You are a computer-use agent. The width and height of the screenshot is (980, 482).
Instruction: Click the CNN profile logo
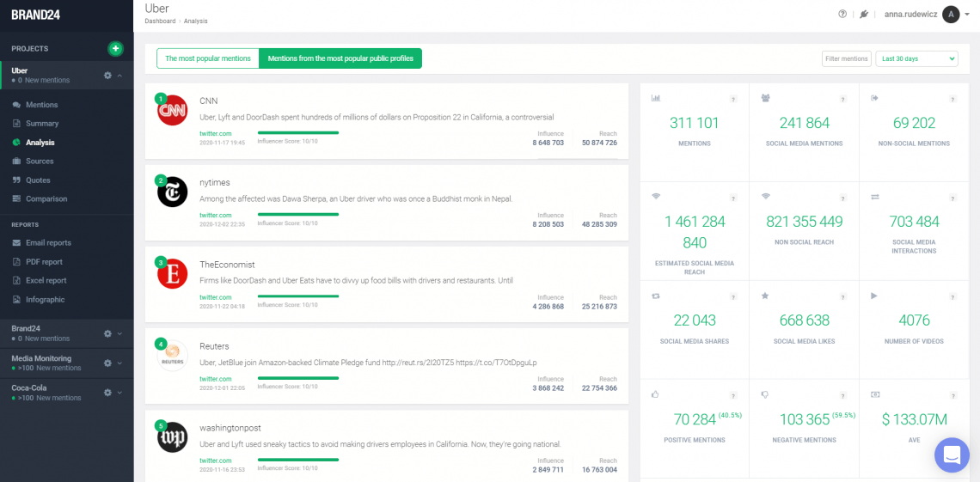(172, 110)
